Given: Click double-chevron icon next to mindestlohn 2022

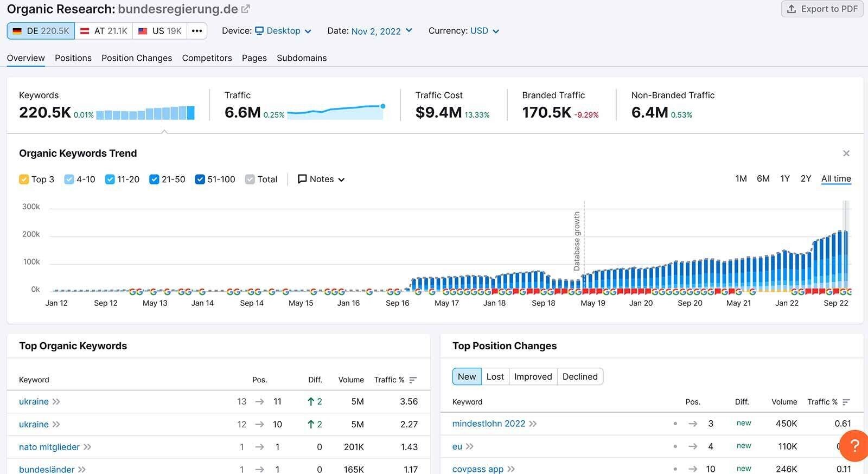Looking at the screenshot, I should tap(533, 424).
